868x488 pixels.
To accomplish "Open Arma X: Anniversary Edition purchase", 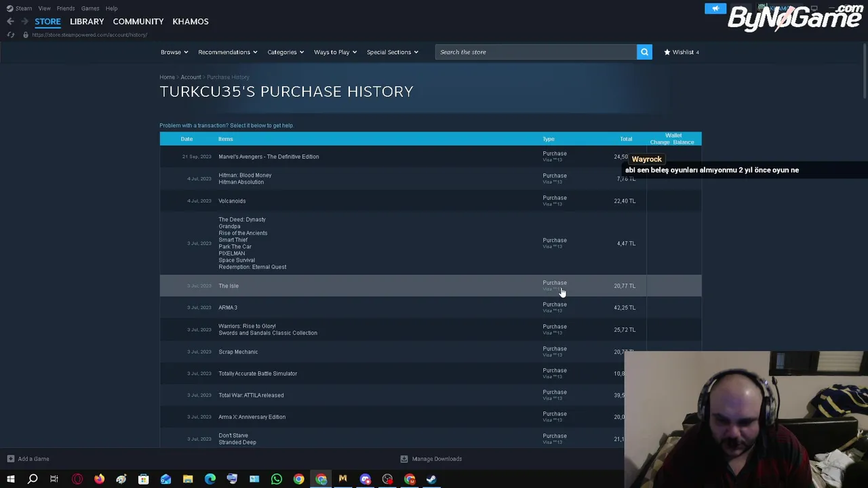I will 431,417.
